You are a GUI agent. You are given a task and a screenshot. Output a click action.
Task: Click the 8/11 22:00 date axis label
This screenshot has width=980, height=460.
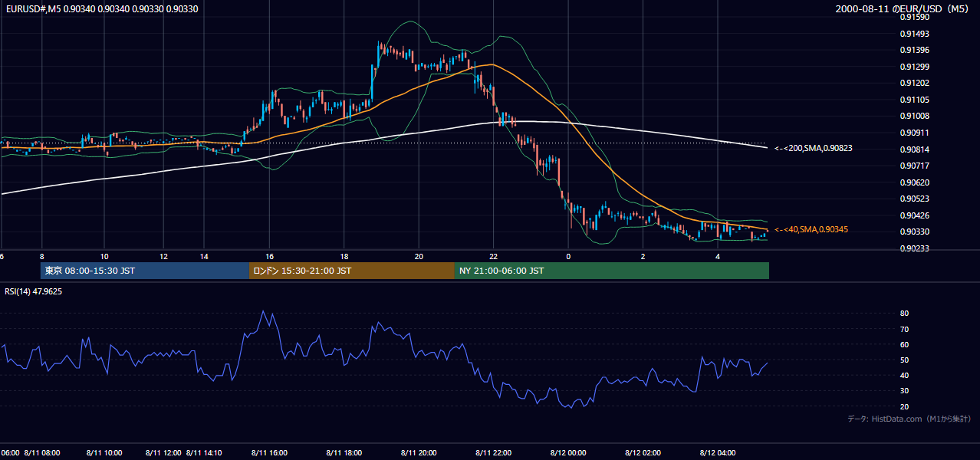tap(494, 452)
